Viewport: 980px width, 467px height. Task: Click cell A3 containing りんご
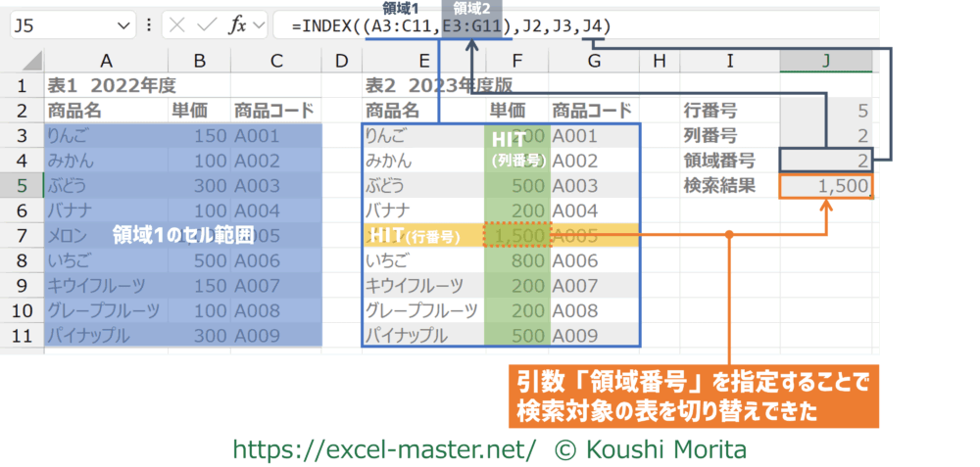pyautogui.click(x=105, y=135)
